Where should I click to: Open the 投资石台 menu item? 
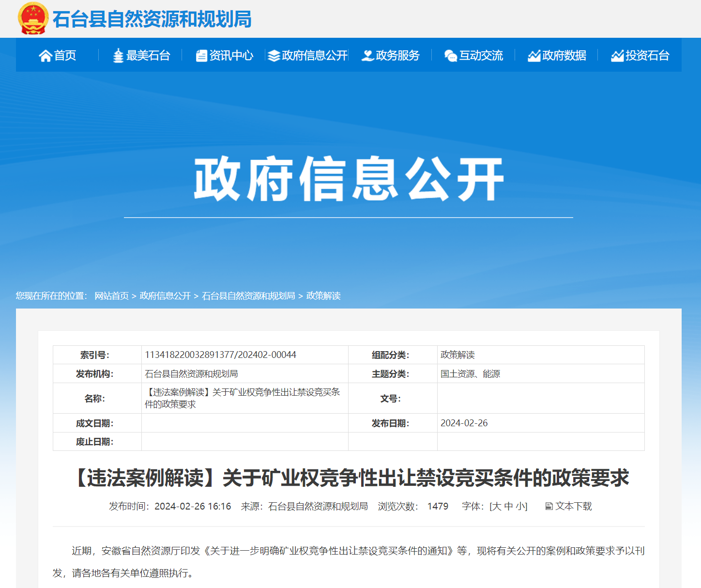point(647,56)
